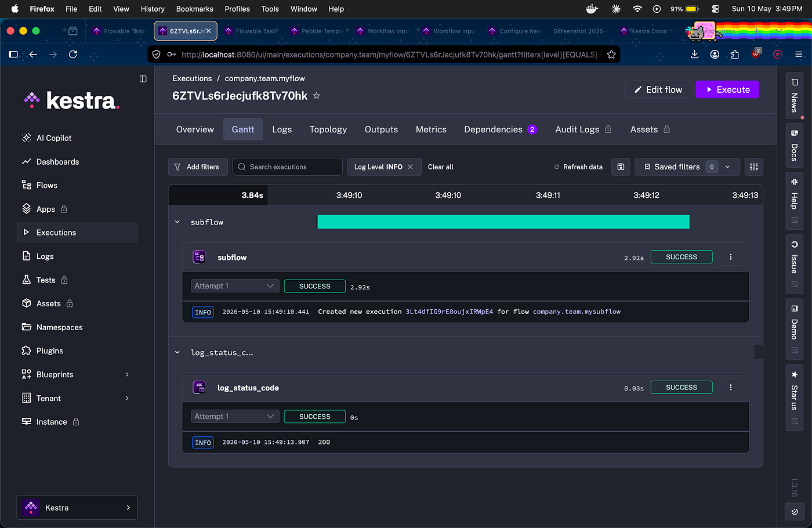This screenshot has height=528, width=812.
Task: Open execution link 3Lt4dfIG9rE8oujxIRWpE4
Action: [x=449, y=312]
